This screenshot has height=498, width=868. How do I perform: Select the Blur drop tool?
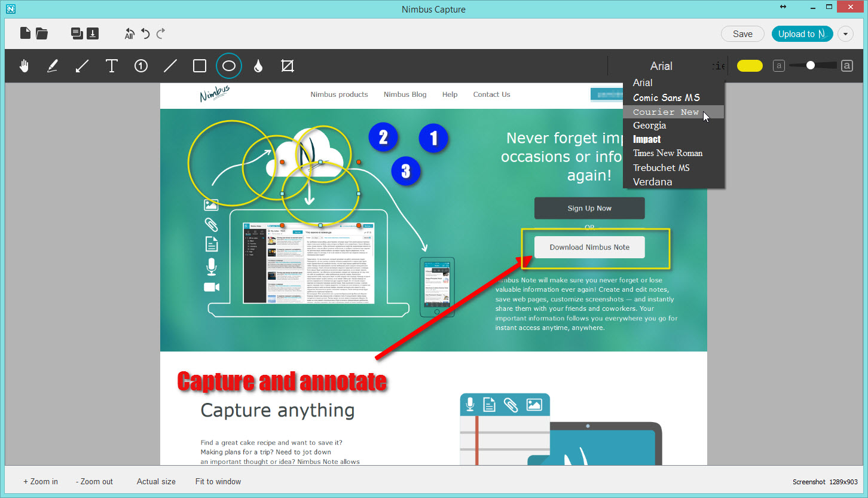[x=258, y=66]
